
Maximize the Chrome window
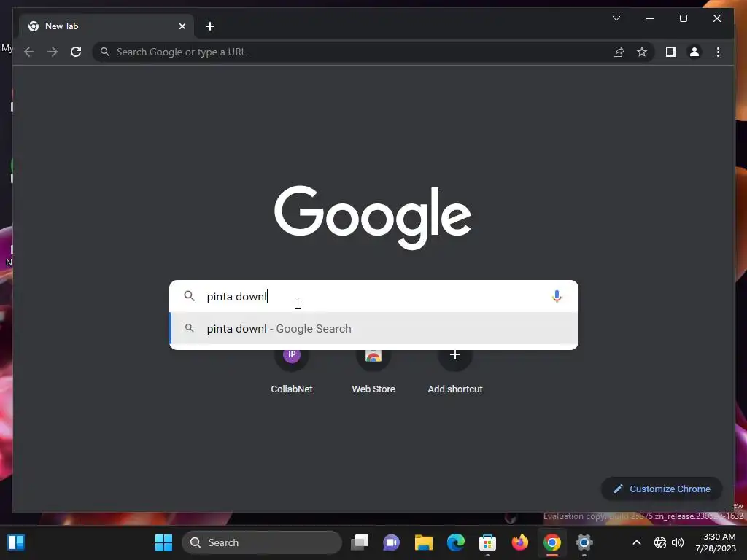coord(683,18)
